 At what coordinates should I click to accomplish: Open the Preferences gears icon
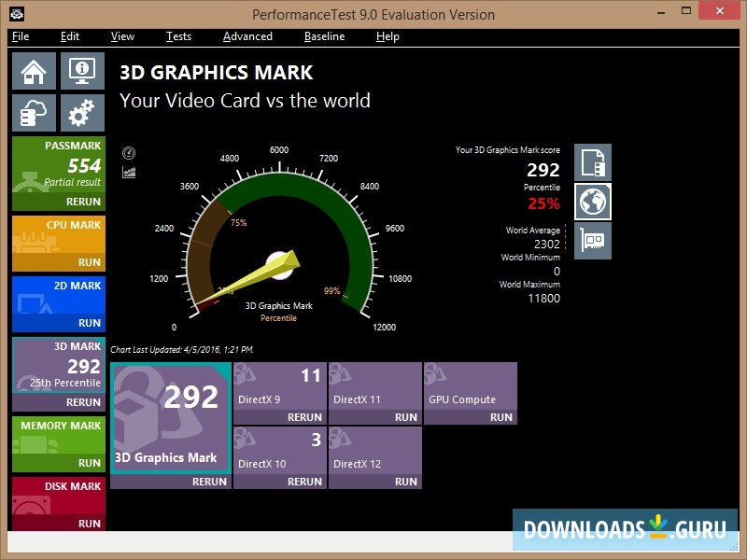coord(81,112)
